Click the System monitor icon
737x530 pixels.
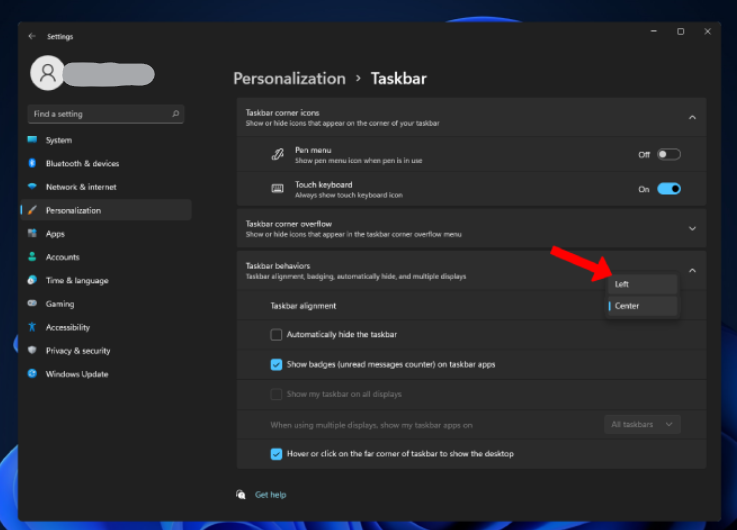point(32,140)
